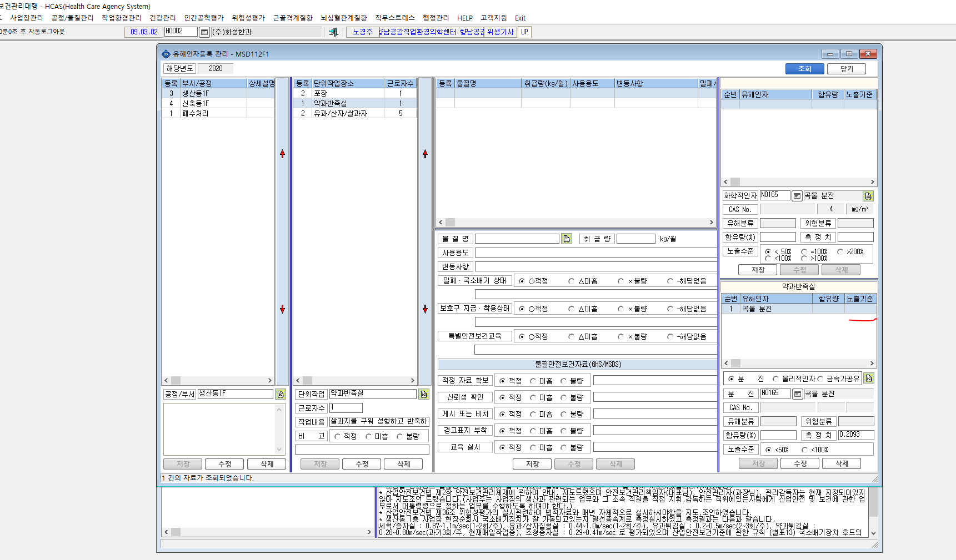Open the 위험성평가 menu
This screenshot has height=560, width=956.
pos(248,18)
